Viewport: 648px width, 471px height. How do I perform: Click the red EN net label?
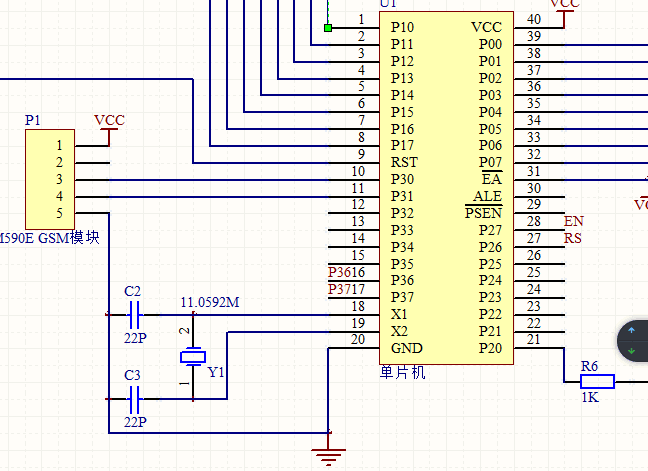(x=574, y=221)
